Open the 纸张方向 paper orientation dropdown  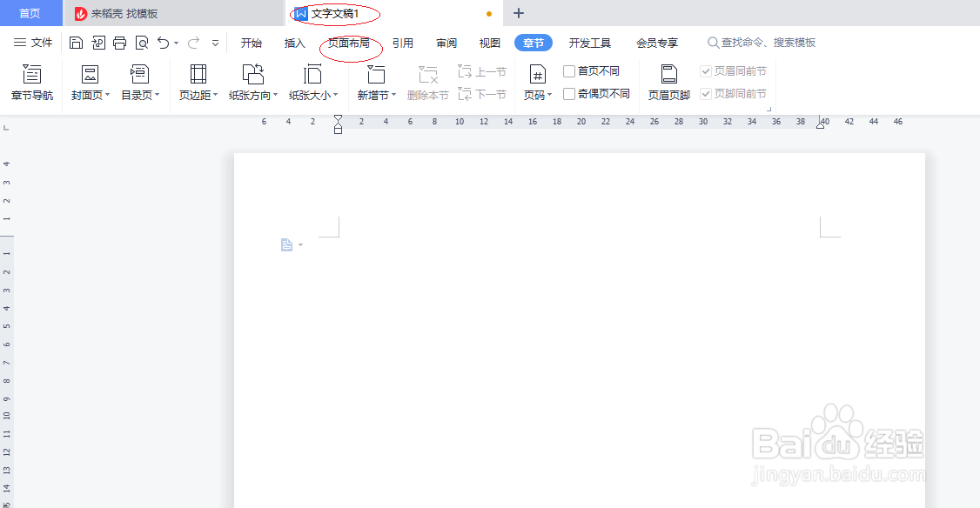pos(252,82)
